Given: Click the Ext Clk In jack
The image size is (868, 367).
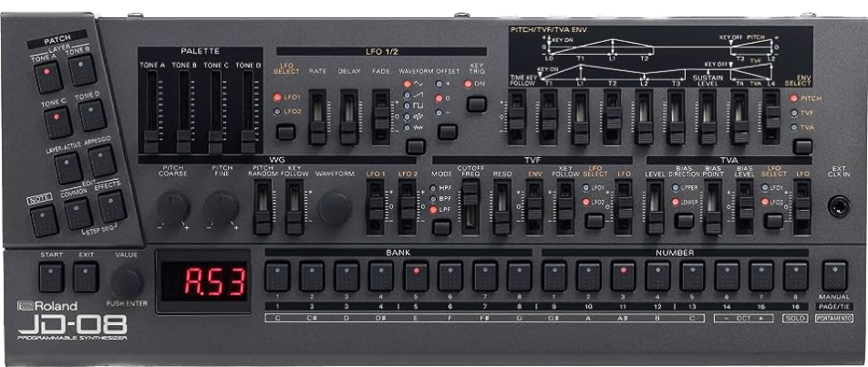Looking at the screenshot, I should coord(839,206).
